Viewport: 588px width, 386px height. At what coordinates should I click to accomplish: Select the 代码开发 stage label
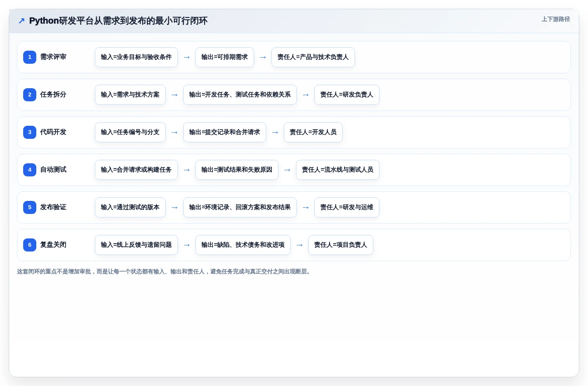tap(53, 132)
